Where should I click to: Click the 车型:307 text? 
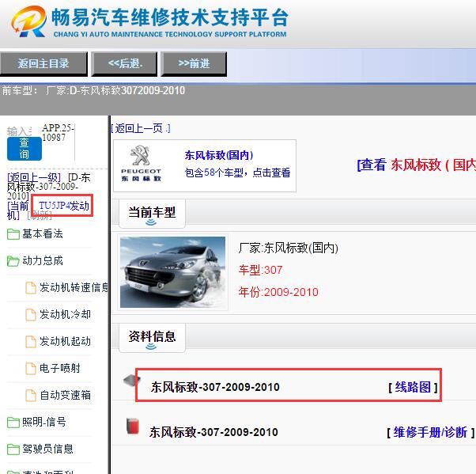click(260, 270)
